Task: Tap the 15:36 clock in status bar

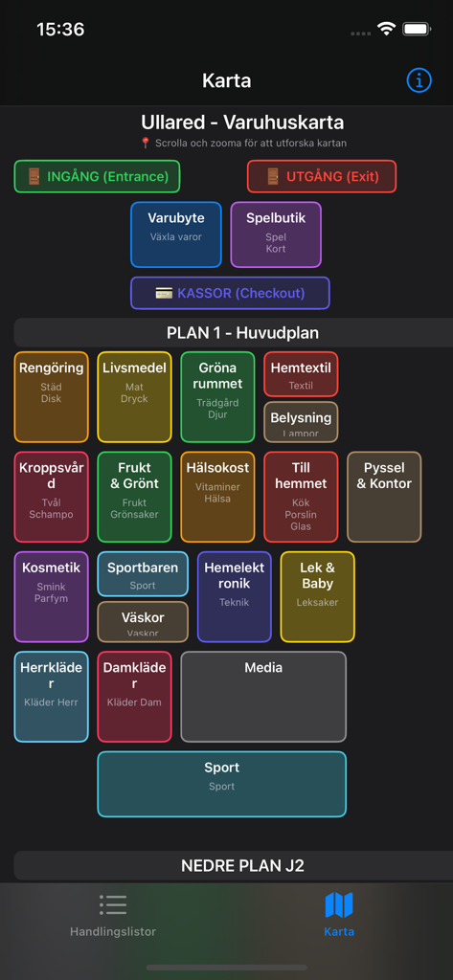Action: [x=58, y=29]
